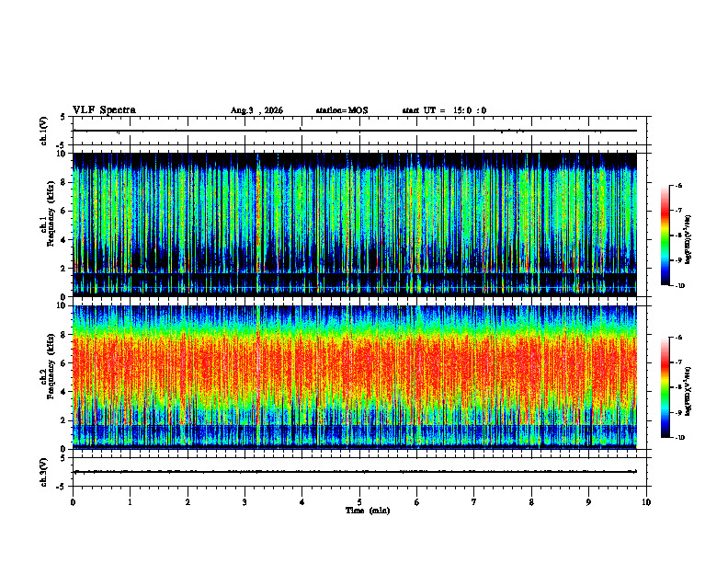This screenshot has width=728, height=563.
Task: Select the ch.2 "Frequency (kHz)" axis label
Action: 51,366
